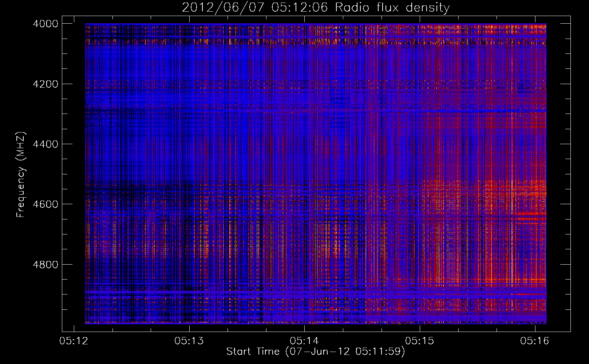The height and width of the screenshot is (364, 589).
Task: Select the 4200 frequency axis label
Action: pos(46,84)
